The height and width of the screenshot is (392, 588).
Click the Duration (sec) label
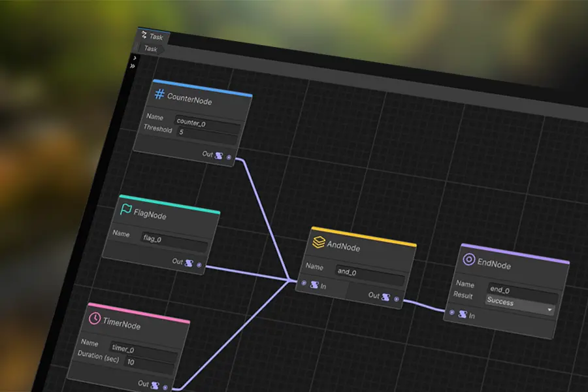point(98,356)
